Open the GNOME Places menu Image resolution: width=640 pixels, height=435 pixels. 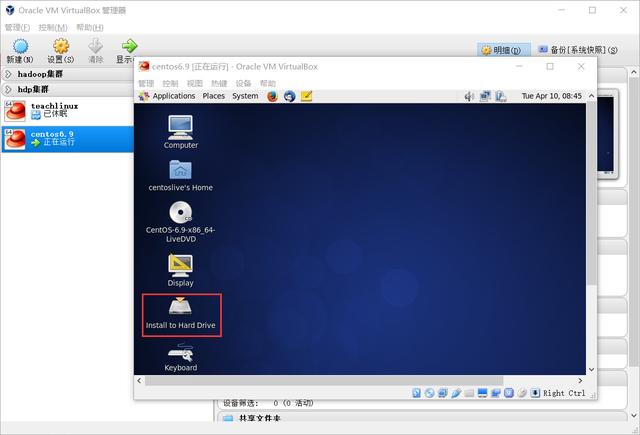(x=213, y=96)
